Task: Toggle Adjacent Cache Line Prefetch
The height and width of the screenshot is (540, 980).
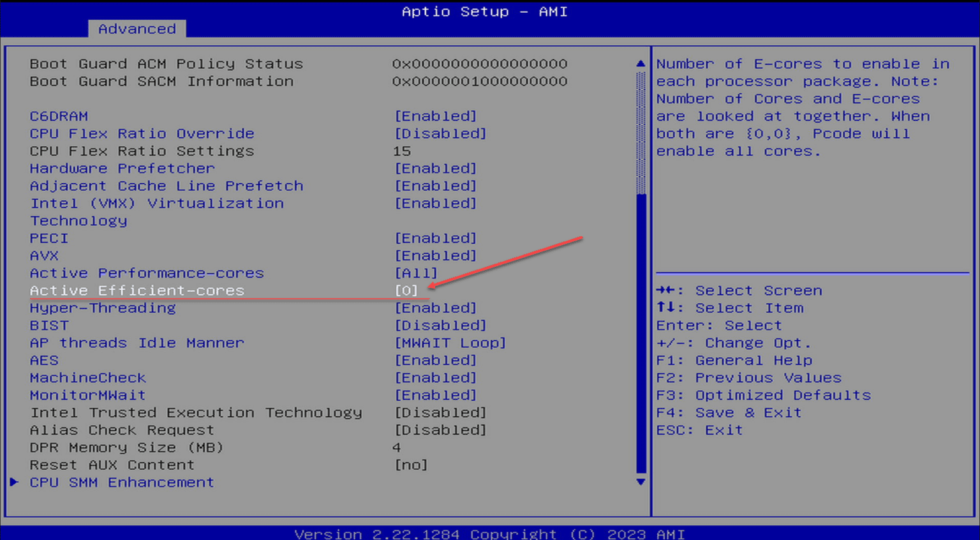Action: tap(166, 185)
